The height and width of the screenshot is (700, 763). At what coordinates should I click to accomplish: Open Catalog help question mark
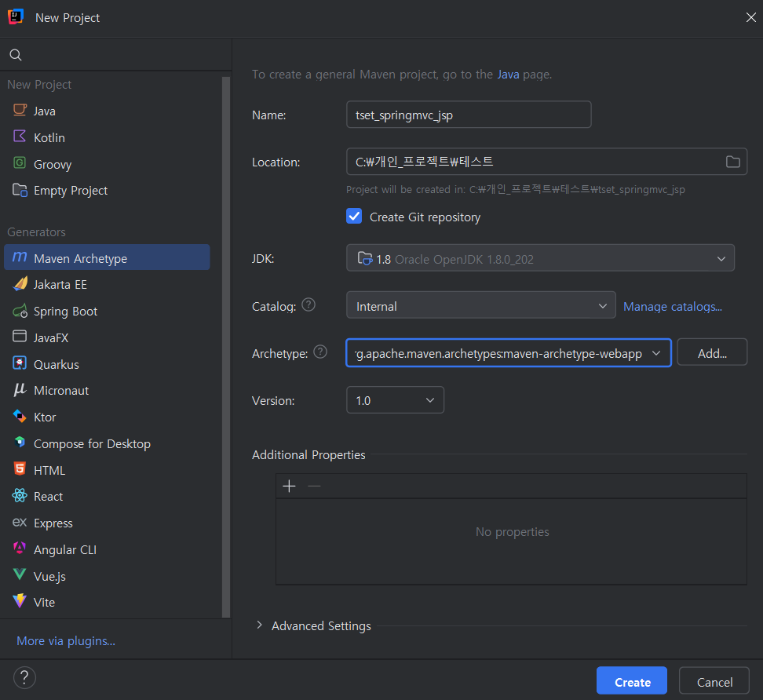click(x=308, y=305)
